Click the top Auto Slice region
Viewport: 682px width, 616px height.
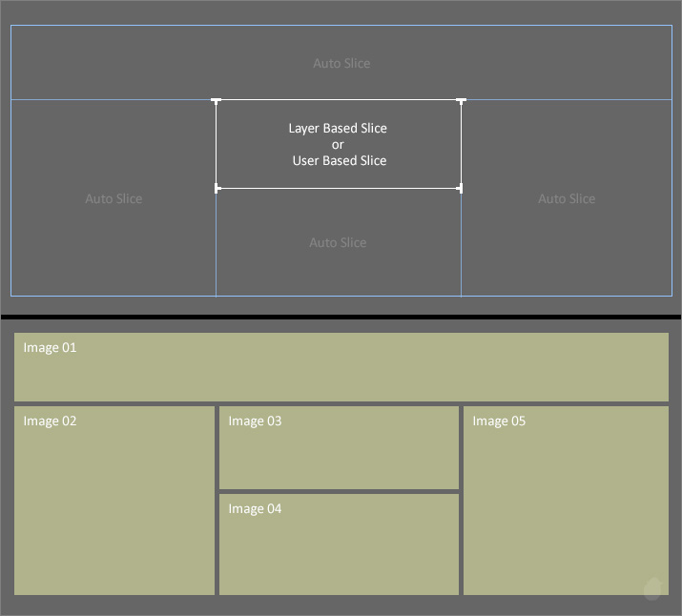pos(341,63)
